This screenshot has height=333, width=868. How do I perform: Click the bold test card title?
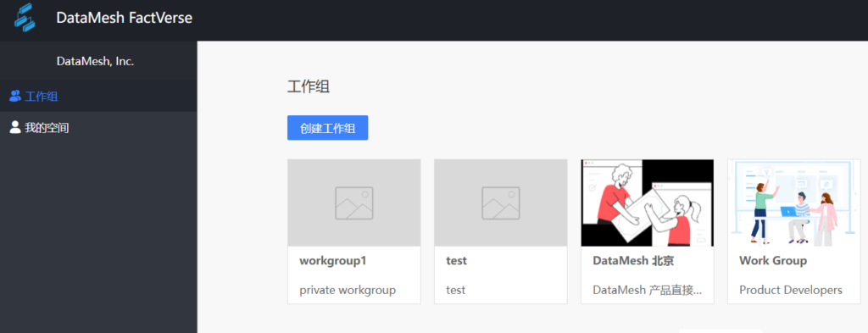[x=457, y=260]
